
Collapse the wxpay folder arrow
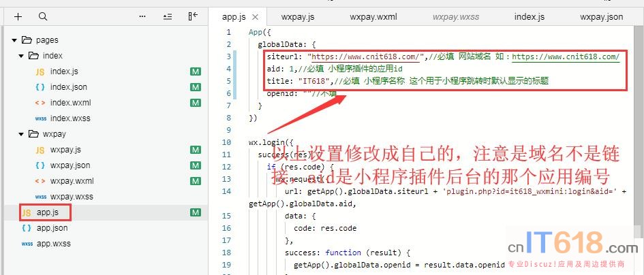pos(21,134)
